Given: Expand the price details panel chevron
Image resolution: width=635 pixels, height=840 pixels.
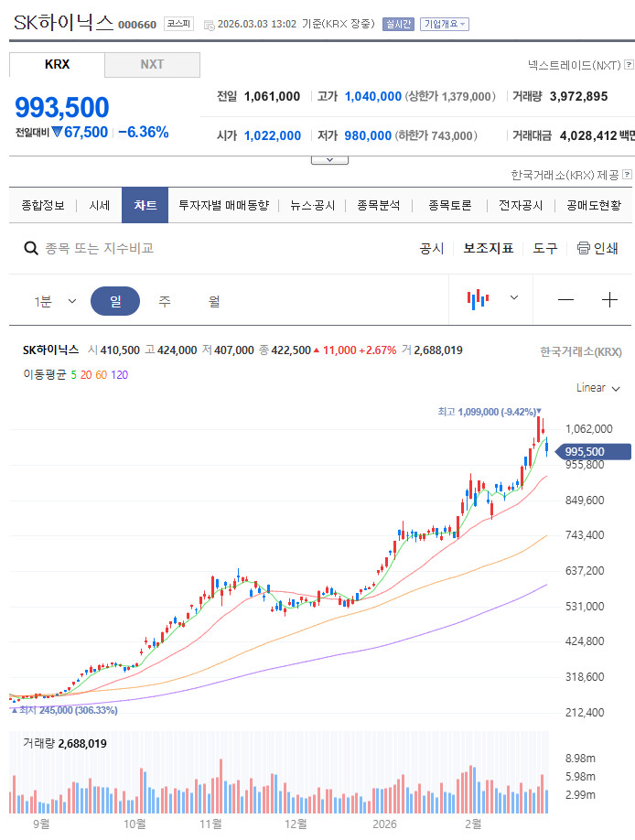Looking at the screenshot, I should (x=329, y=160).
